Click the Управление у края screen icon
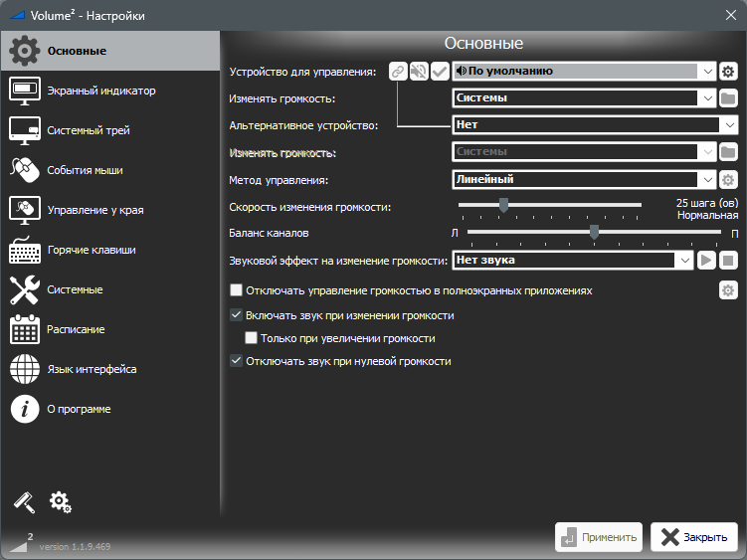Screen dimensions: 747x560 (x=24, y=210)
